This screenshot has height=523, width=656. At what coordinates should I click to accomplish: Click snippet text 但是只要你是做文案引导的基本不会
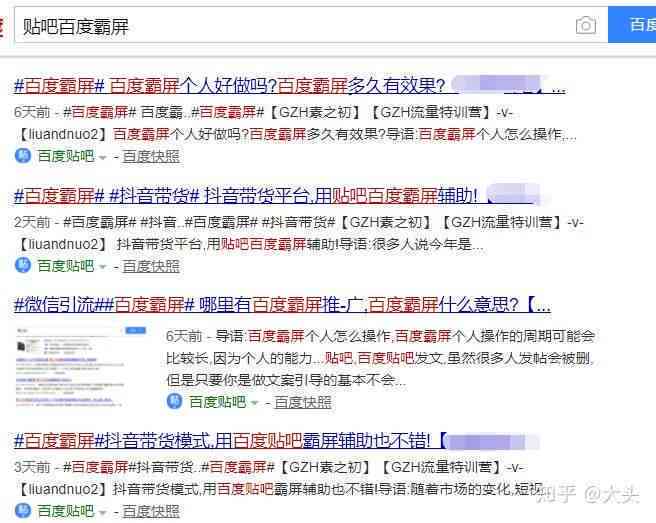tap(280, 380)
